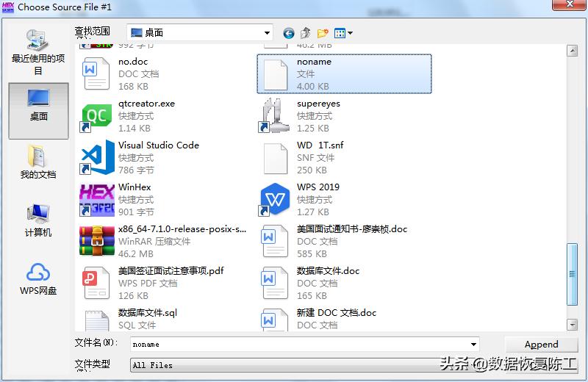The height and width of the screenshot is (382, 588).
Task: Select the x86_64-7.1.0 WinRAR archive icon
Action: click(97, 241)
